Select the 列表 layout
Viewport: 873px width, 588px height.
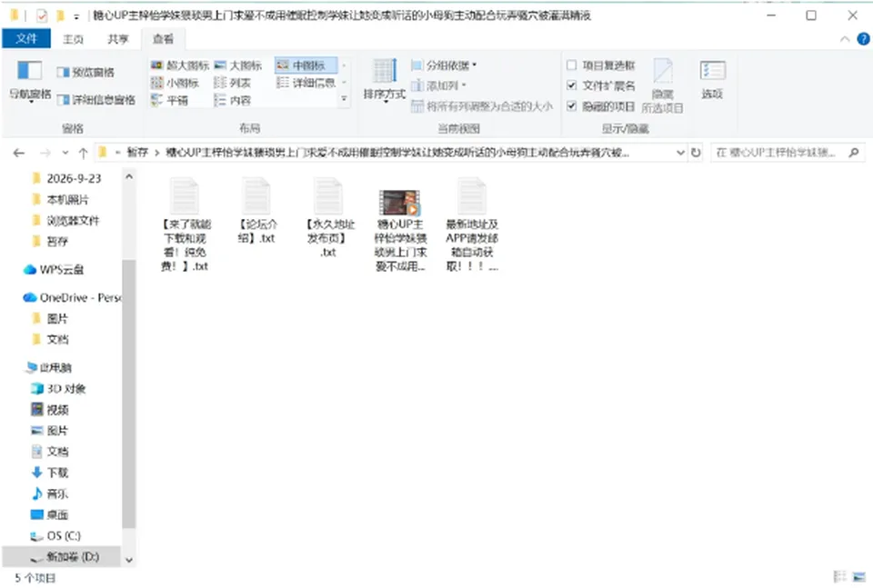[x=233, y=83]
